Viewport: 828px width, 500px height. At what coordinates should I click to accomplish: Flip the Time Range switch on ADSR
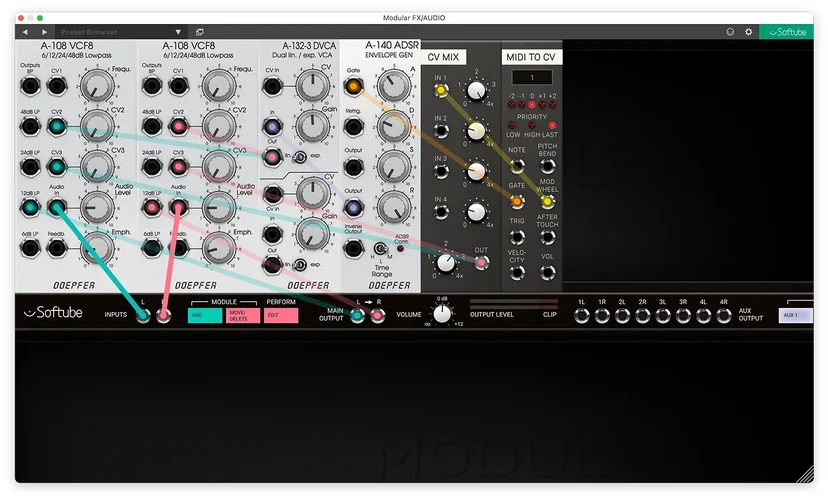point(380,248)
